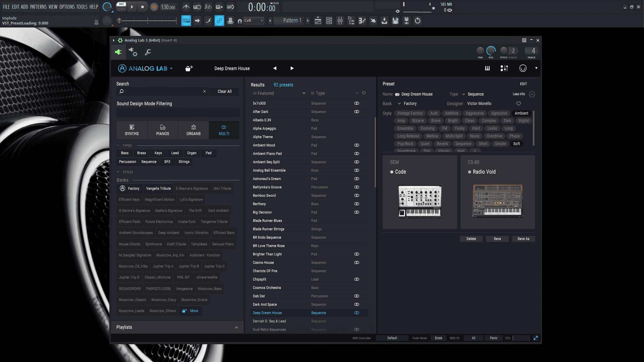Open the OPTIONS menu
The height and width of the screenshot is (362, 644).
coord(67,7)
